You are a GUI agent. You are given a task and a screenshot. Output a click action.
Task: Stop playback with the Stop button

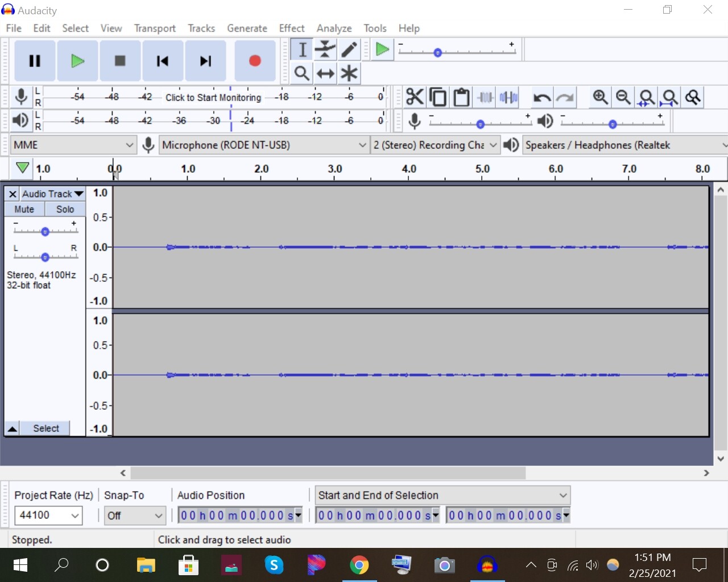click(x=120, y=61)
